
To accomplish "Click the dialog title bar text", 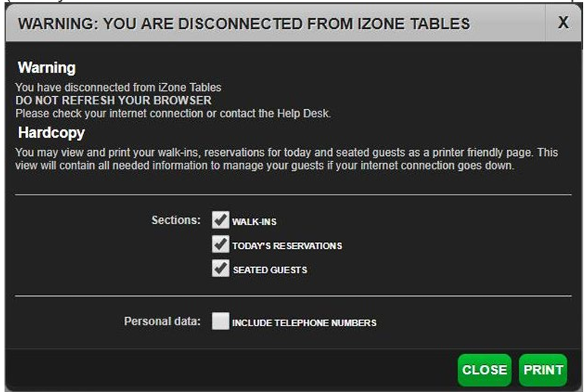I will [244, 23].
